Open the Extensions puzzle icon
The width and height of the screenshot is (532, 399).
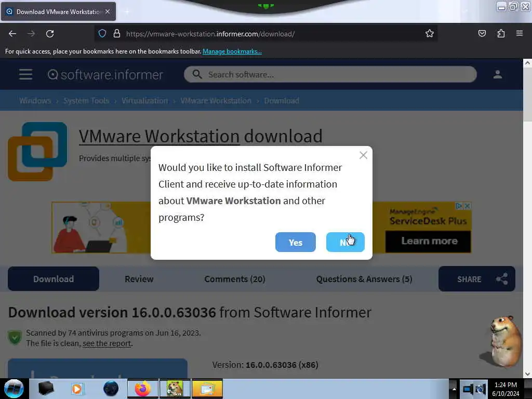coord(501,33)
